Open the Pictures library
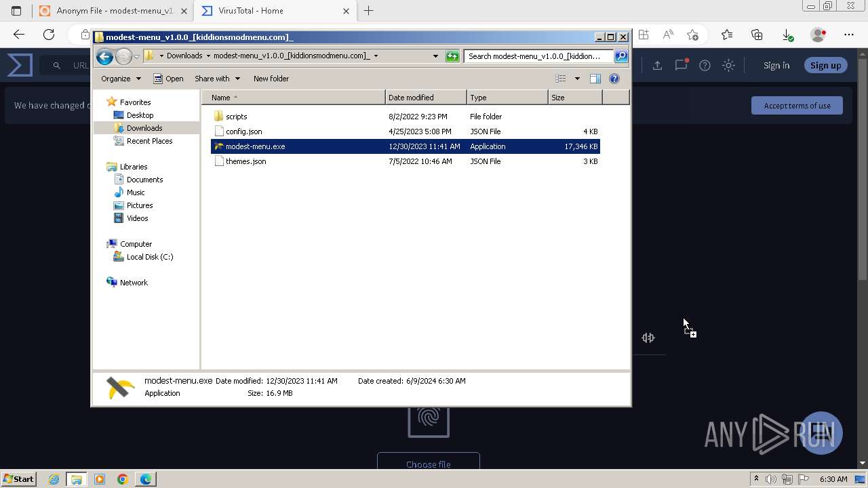This screenshot has width=868, height=488. coord(140,205)
